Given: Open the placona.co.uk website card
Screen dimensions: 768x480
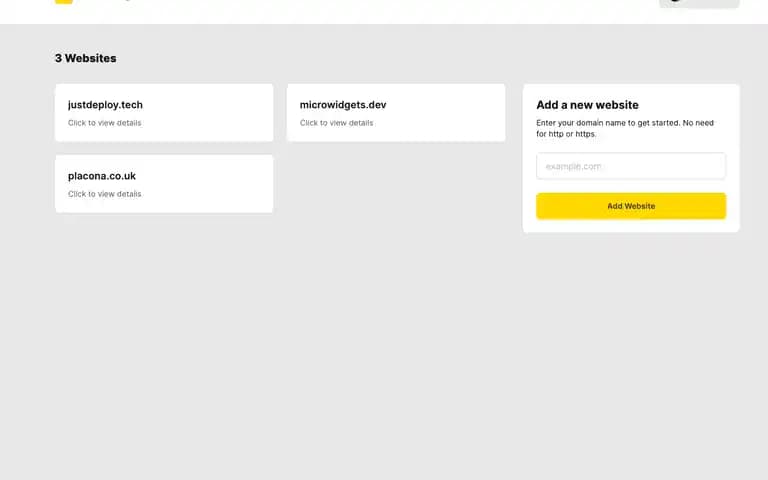Looking at the screenshot, I should (x=164, y=184).
